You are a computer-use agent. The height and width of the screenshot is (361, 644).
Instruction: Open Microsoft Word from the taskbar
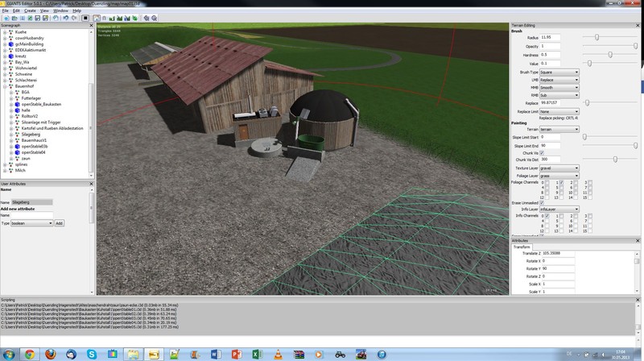pos(216,354)
